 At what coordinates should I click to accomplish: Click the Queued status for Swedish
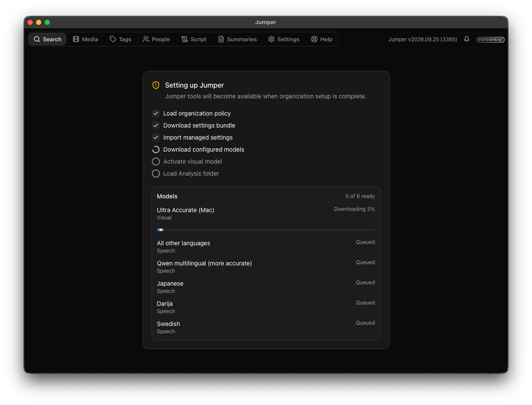[x=365, y=323]
